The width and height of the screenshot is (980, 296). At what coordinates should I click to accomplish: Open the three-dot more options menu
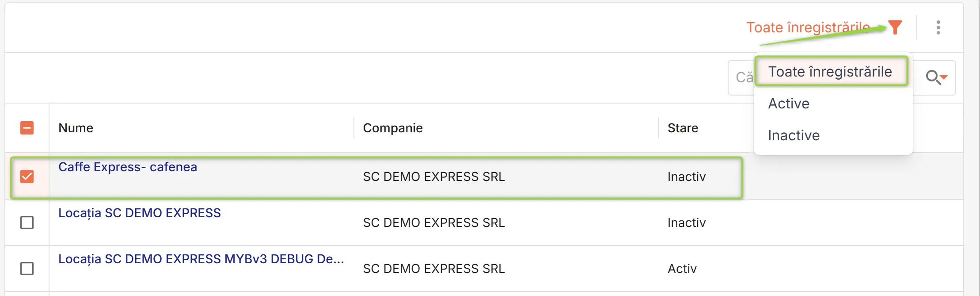(938, 27)
